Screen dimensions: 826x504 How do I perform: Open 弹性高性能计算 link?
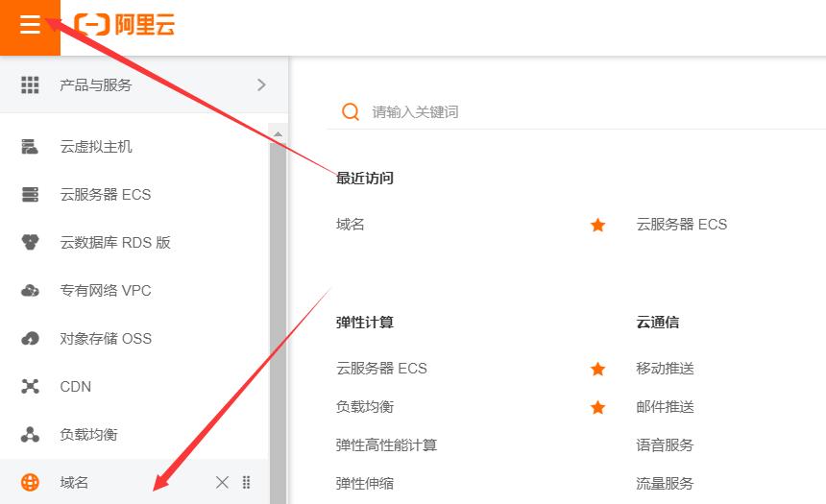387,445
